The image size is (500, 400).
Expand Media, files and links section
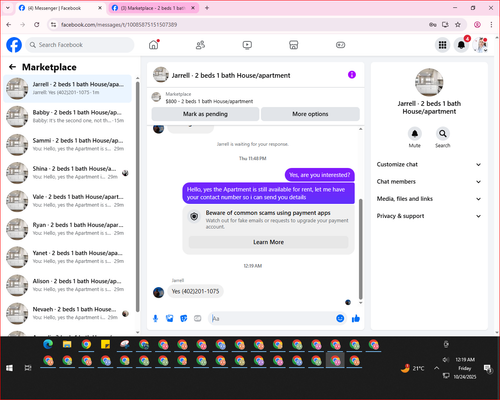click(x=429, y=199)
